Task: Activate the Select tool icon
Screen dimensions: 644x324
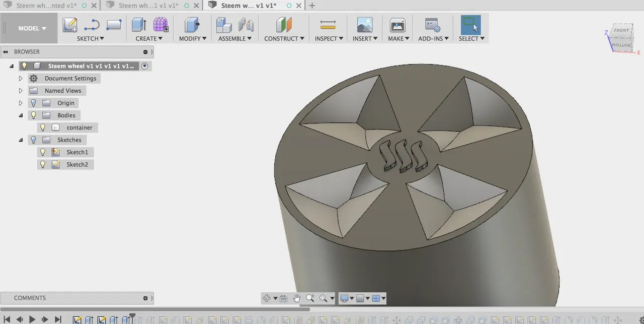Action: point(471,25)
